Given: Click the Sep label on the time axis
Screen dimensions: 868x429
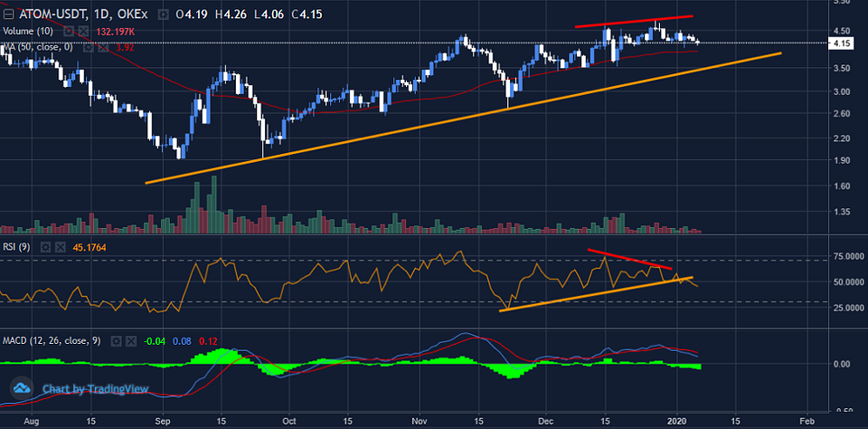Looking at the screenshot, I should click(163, 421).
